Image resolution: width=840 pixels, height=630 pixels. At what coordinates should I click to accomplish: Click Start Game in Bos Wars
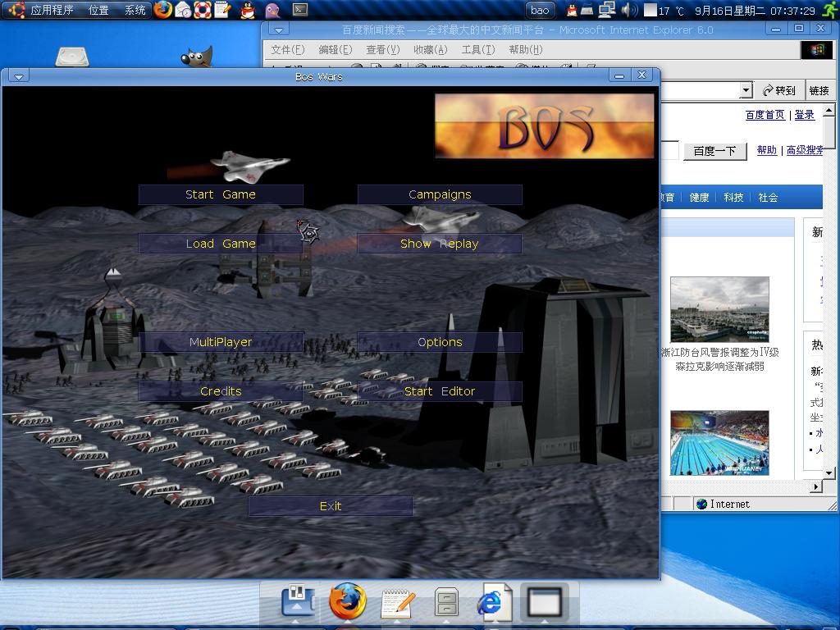click(221, 194)
